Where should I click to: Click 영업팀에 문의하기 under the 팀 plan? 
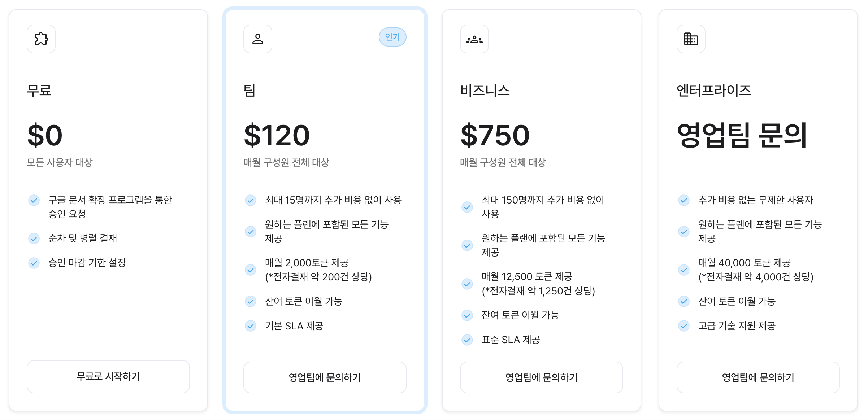(x=325, y=377)
